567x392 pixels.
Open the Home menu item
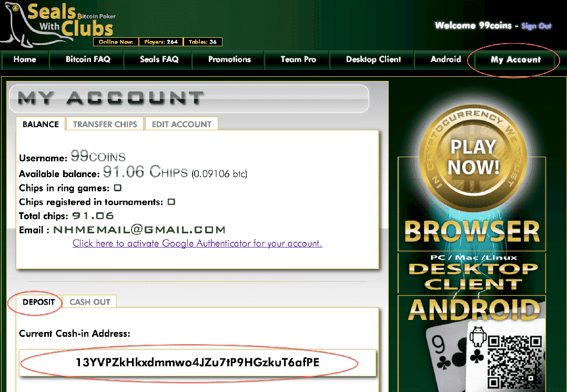tap(25, 59)
